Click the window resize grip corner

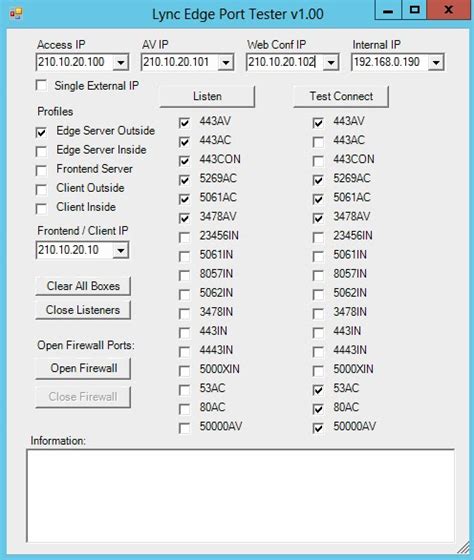coord(464,547)
